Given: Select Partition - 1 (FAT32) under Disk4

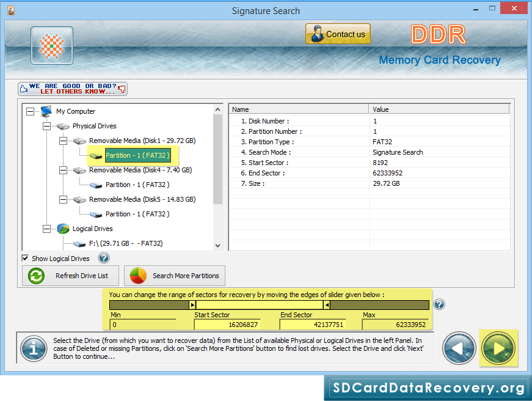Looking at the screenshot, I should click(137, 185).
